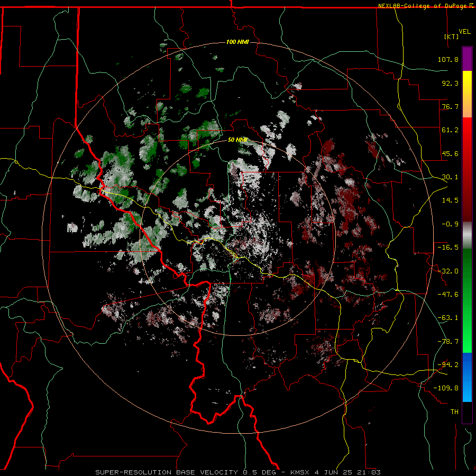Click the [KT] units label
476x476 pixels.
pos(452,36)
